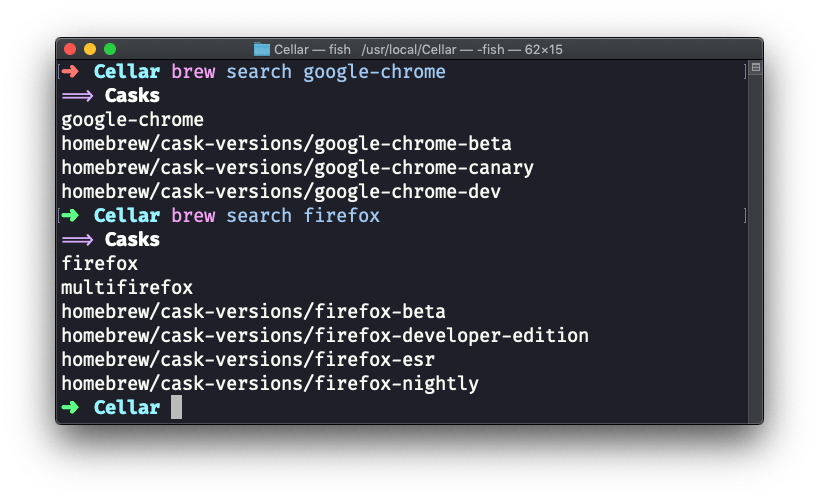Image resolution: width=819 pixels, height=498 pixels.
Task: Click the 'google-chrome' cask result line
Action: point(132,120)
